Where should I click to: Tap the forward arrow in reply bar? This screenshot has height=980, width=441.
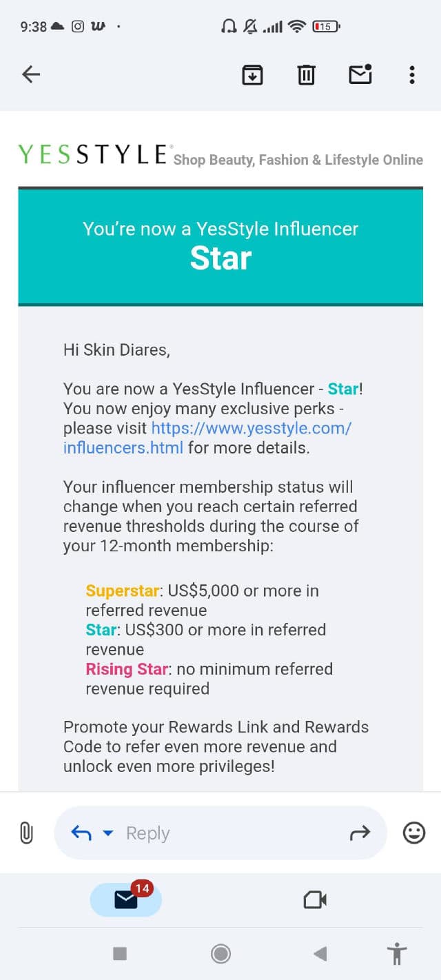click(x=360, y=833)
